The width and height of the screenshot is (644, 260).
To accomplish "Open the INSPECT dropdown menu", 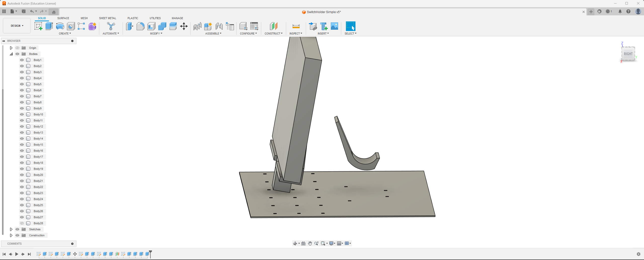I will (x=296, y=34).
